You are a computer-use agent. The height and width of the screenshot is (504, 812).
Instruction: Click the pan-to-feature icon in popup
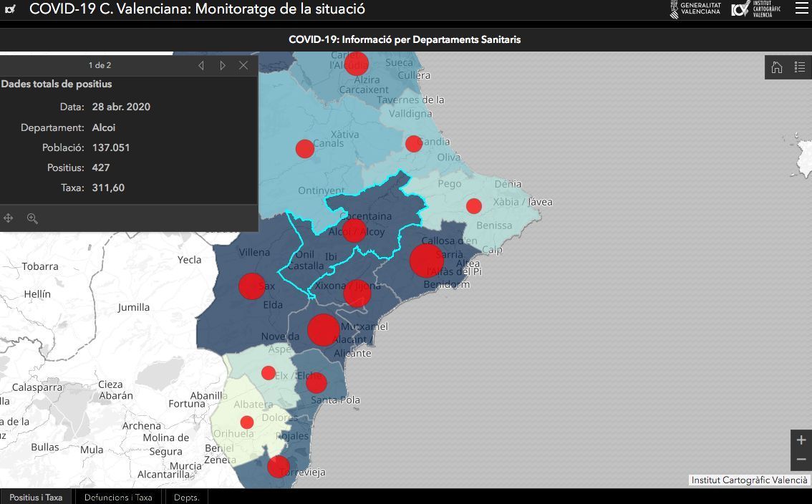(x=9, y=218)
